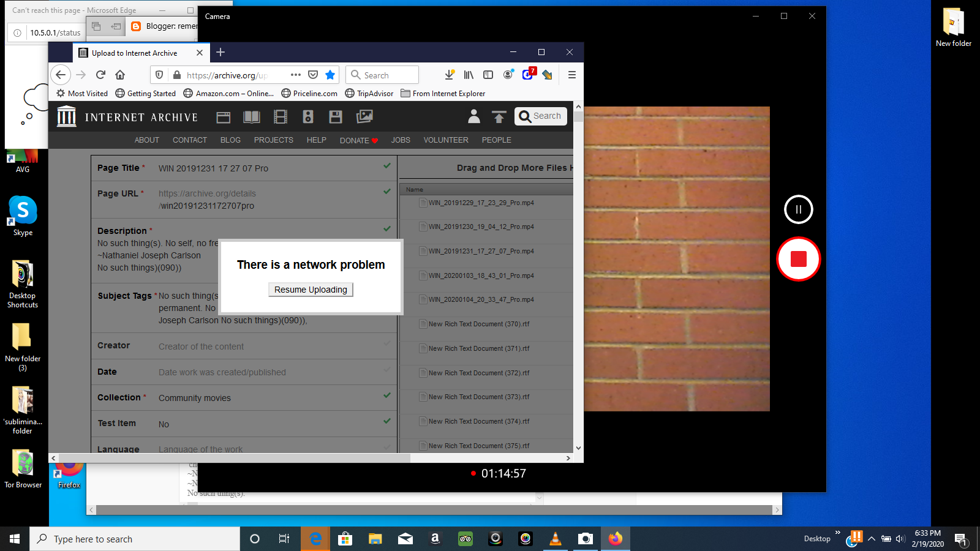Open Amazon.com bookmark
Viewport: 980px width, 551px height.
[x=228, y=94]
